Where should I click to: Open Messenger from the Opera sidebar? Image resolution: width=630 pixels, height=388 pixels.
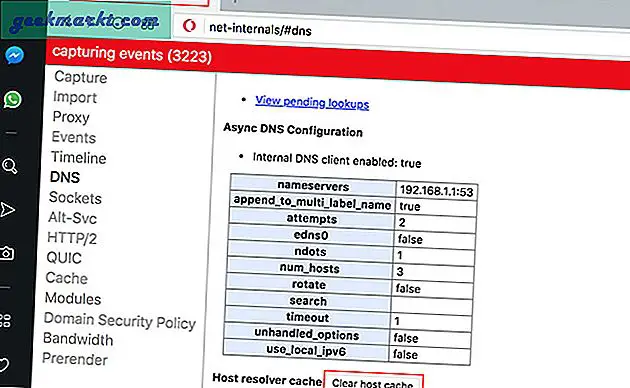coord(14,55)
